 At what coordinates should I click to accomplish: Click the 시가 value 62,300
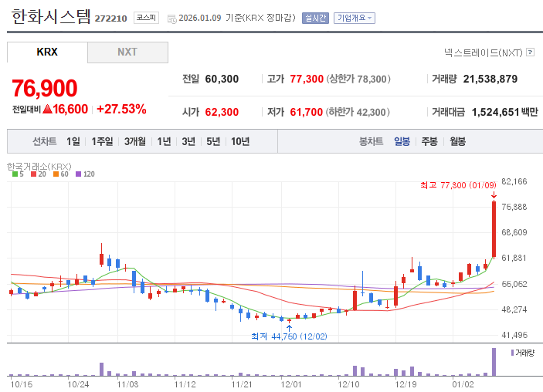pyautogui.click(x=222, y=112)
